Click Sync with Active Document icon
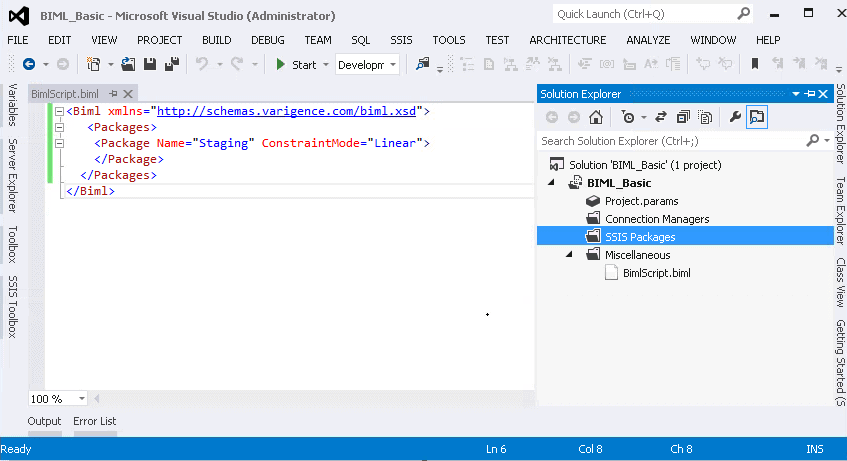 661,117
